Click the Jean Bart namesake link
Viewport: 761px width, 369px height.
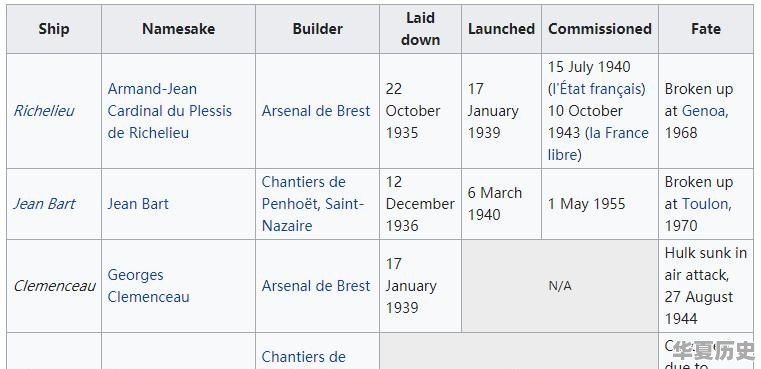(x=138, y=204)
